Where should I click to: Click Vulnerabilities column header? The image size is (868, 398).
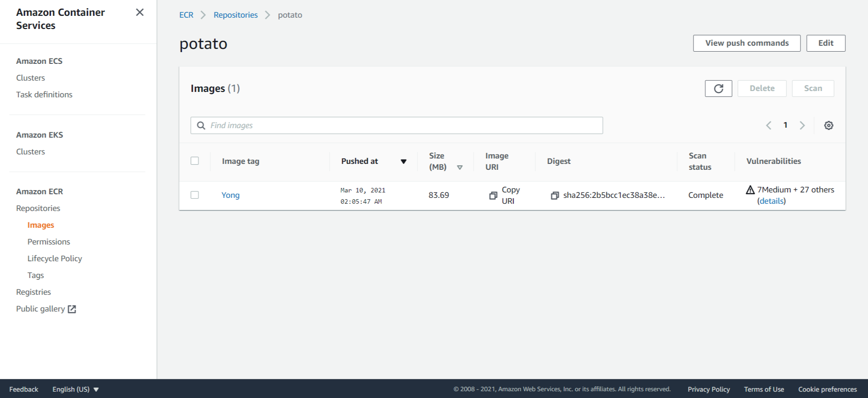(773, 161)
